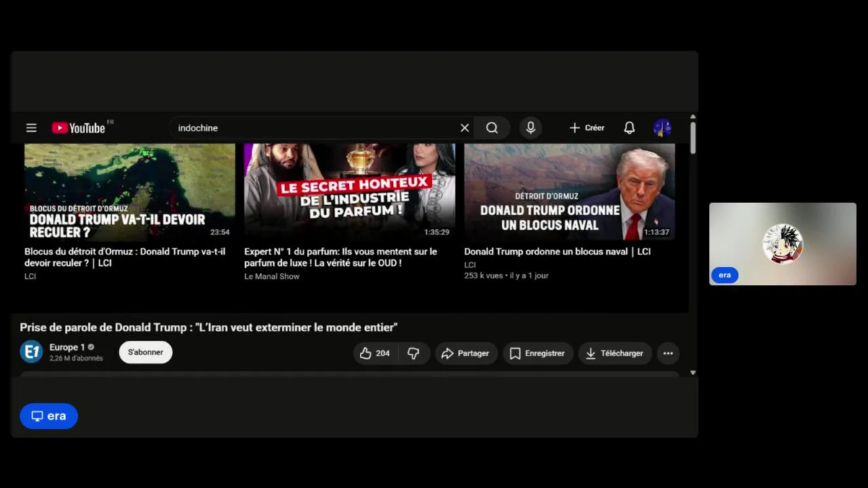
Task: Clear the search text with the X icon
Action: 465,128
